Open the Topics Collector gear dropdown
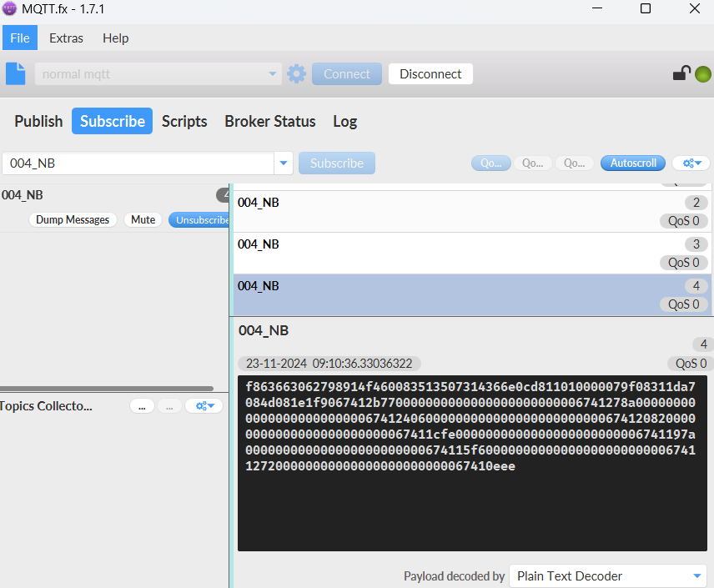The width and height of the screenshot is (714, 588). coord(204,406)
